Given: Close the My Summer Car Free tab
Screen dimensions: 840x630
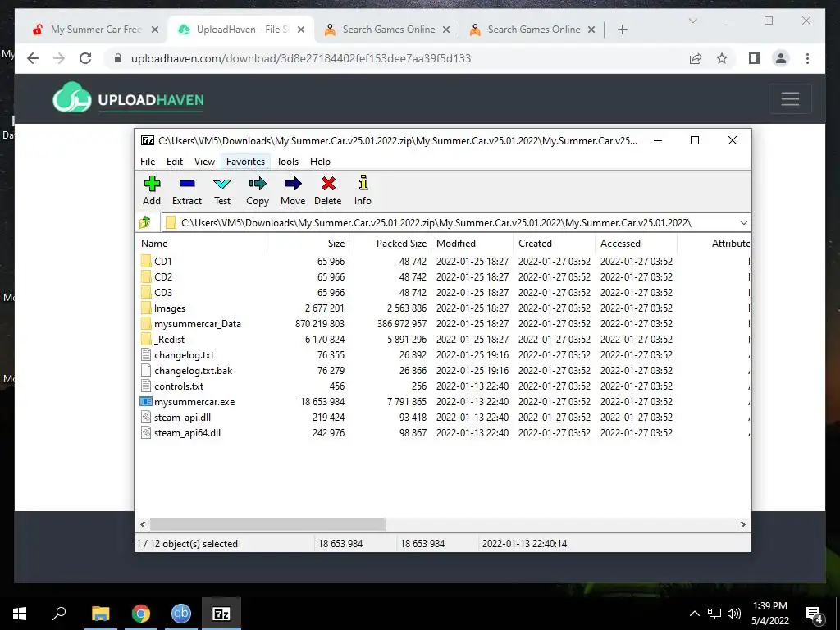Looking at the screenshot, I should click(155, 30).
